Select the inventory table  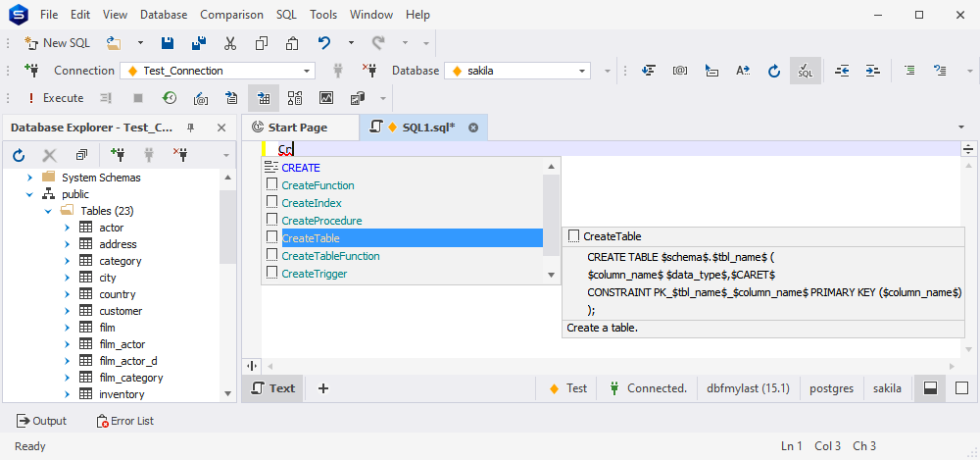pyautogui.click(x=122, y=394)
